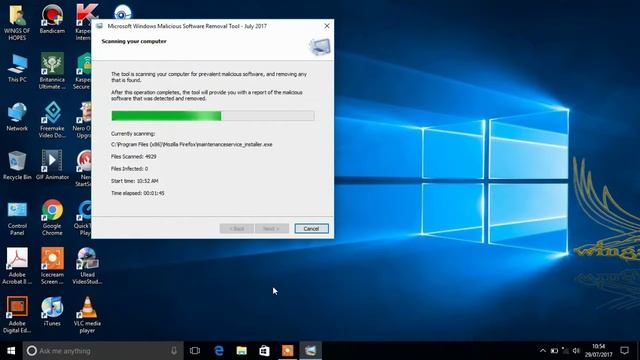The image size is (640, 360).
Task: Select the GIF Animator shortcut
Action: click(52, 166)
